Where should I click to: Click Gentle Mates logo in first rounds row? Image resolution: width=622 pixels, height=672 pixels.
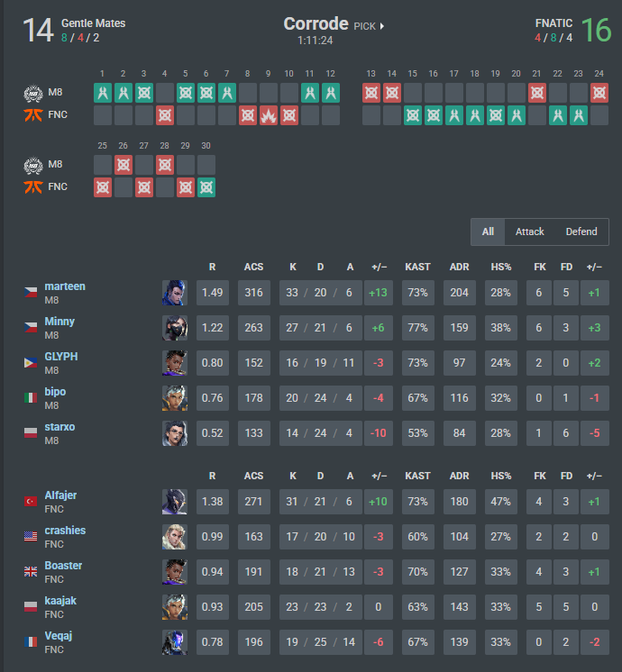click(33, 94)
